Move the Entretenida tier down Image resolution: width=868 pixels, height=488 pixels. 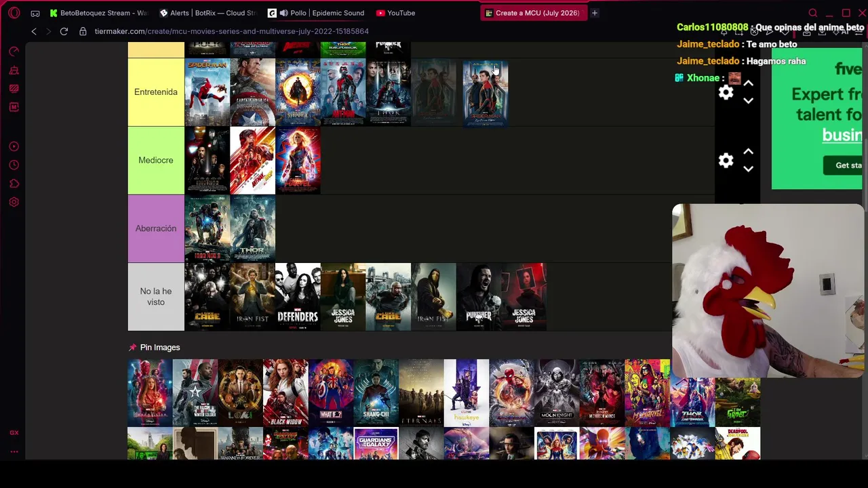[x=748, y=101]
